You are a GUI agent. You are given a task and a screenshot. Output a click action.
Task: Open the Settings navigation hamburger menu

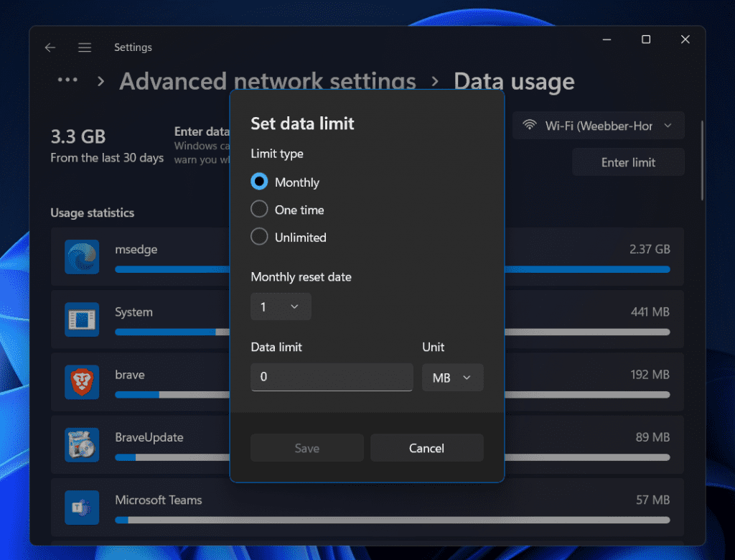point(84,47)
